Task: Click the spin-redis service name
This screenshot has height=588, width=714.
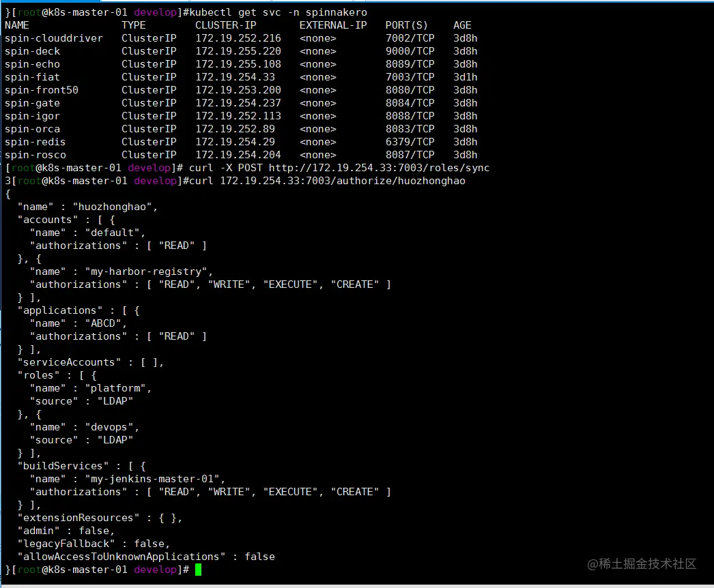Action: (35, 142)
